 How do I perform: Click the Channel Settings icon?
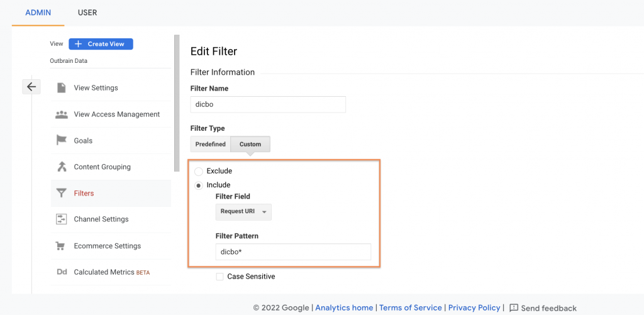(61, 219)
